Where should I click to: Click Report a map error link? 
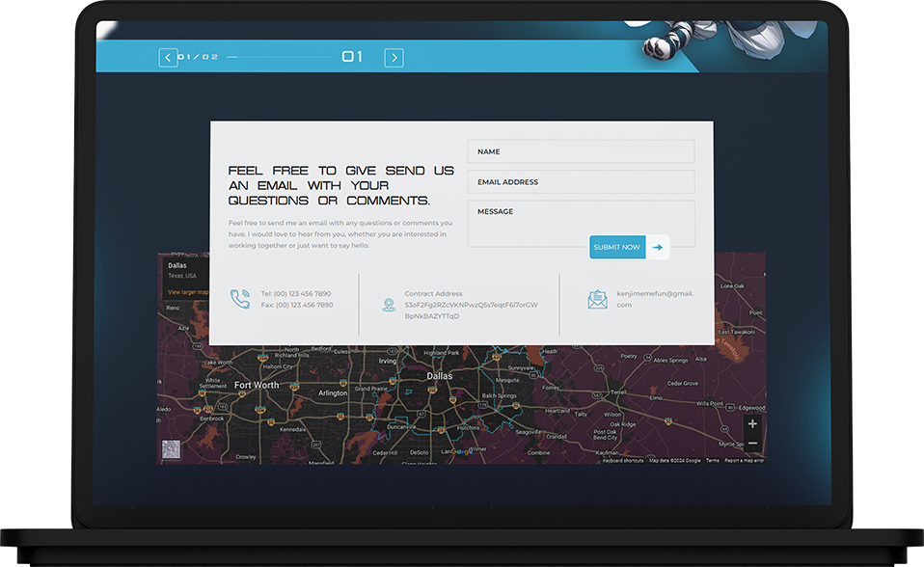point(745,461)
